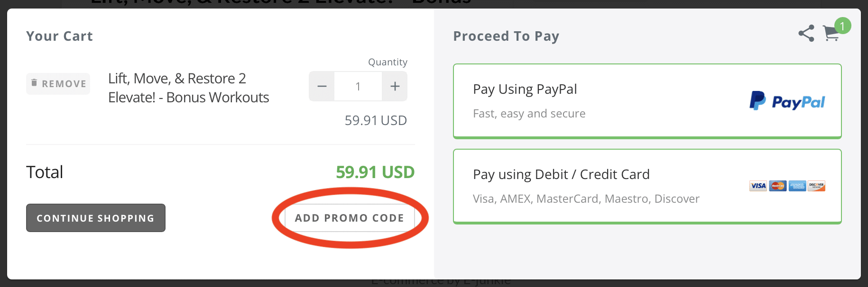Click the green cart item count badge
868x287 pixels.
pyautogui.click(x=842, y=26)
